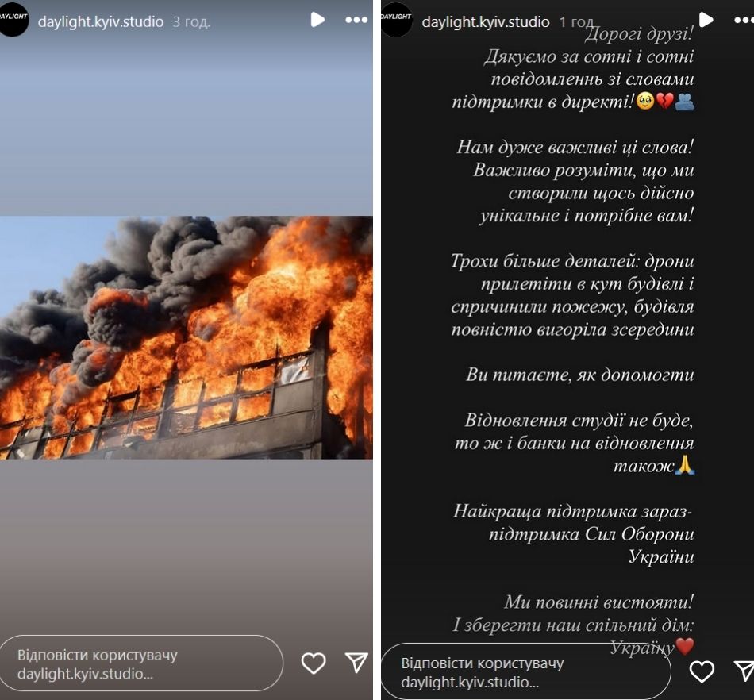The image size is (754, 700).
Task: Share right story via paper plane icon
Action: click(x=744, y=671)
